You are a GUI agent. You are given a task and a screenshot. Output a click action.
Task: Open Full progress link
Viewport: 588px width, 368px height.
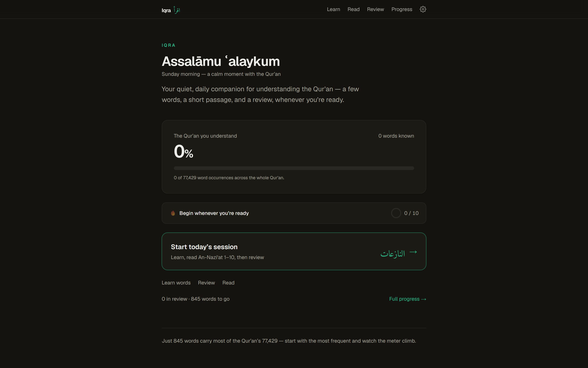[408, 299]
